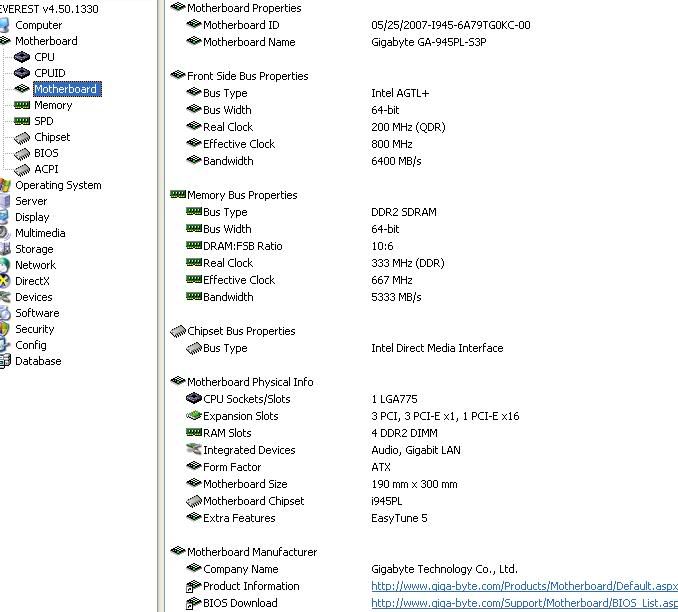Open the Chipset tree item

[52, 137]
